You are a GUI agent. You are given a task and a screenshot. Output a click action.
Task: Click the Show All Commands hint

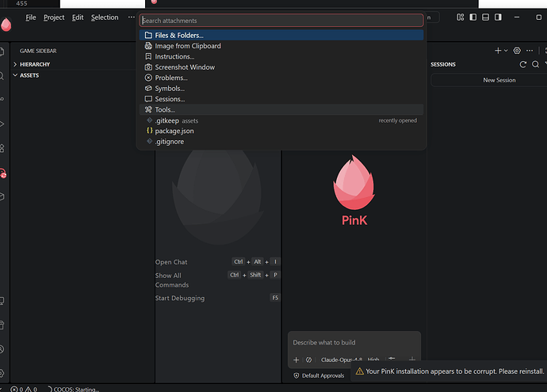coord(172,280)
